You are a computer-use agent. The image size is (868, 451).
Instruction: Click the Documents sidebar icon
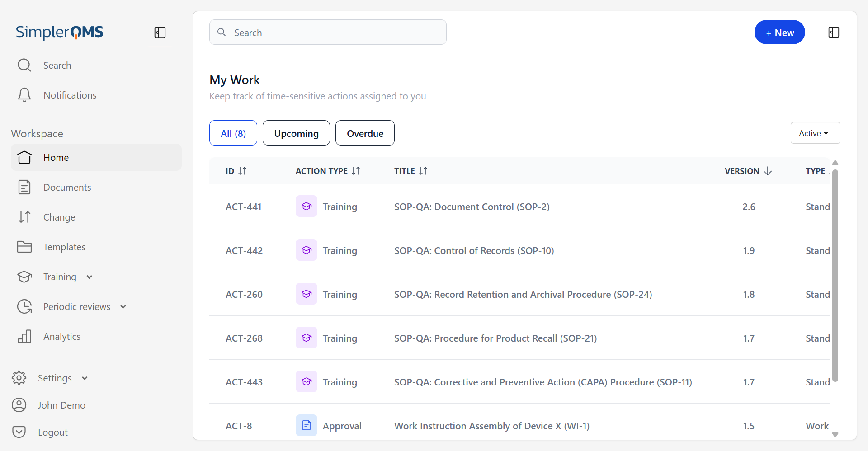tap(24, 187)
